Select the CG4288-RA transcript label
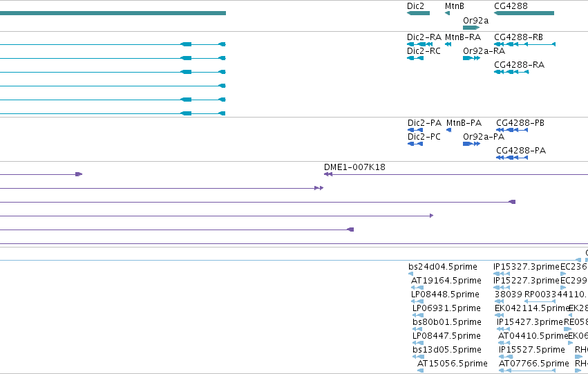The width and height of the screenshot is (588, 374). (520, 65)
